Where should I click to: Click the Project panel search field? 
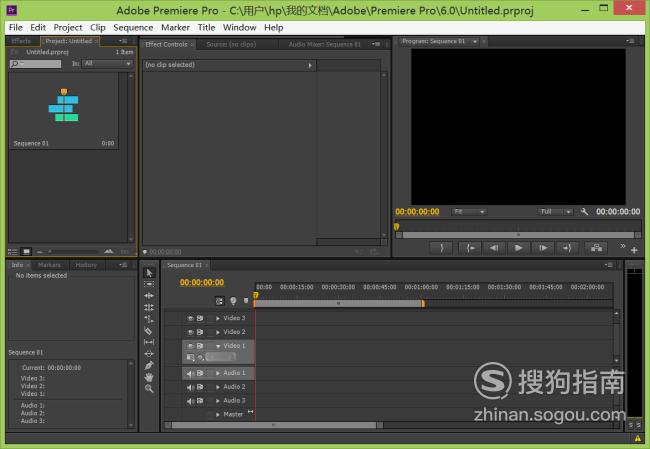point(35,64)
